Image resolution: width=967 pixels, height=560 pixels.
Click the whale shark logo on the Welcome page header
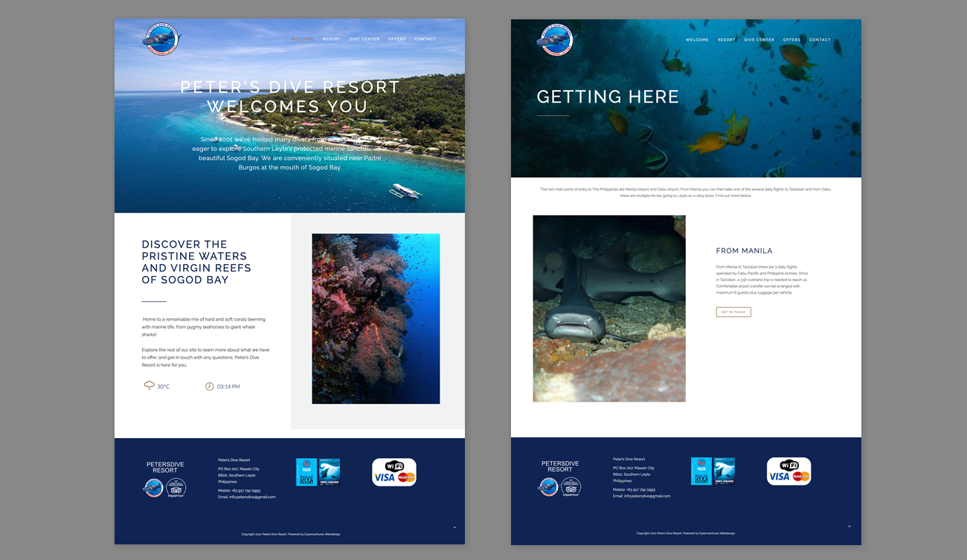tap(161, 39)
